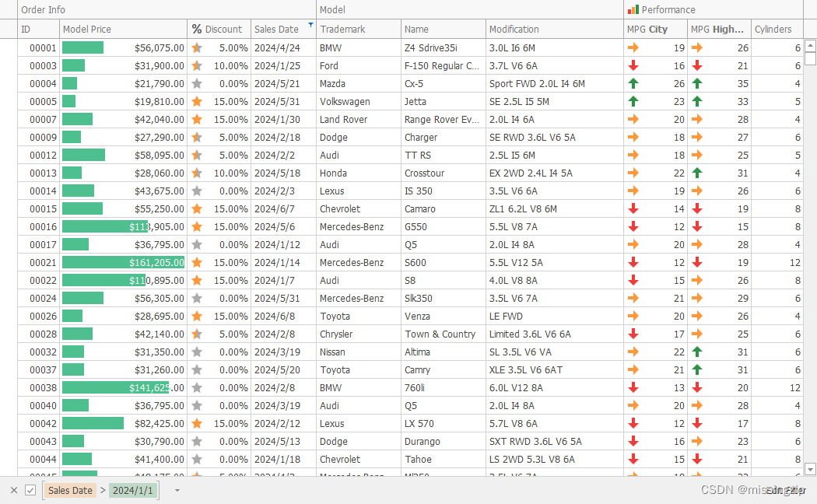The image size is (817, 504).
Task: Click the price bar for order 00021
Action: tap(124, 262)
